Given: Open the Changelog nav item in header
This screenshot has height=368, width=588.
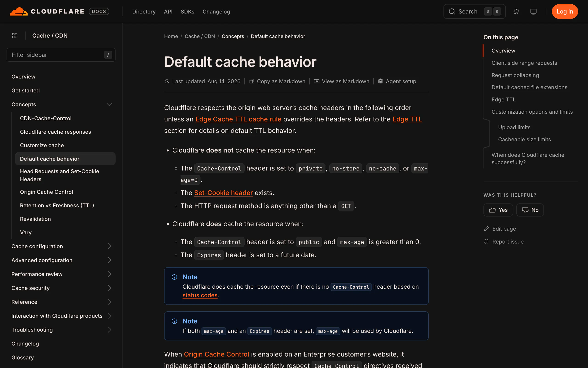Looking at the screenshot, I should (216, 11).
